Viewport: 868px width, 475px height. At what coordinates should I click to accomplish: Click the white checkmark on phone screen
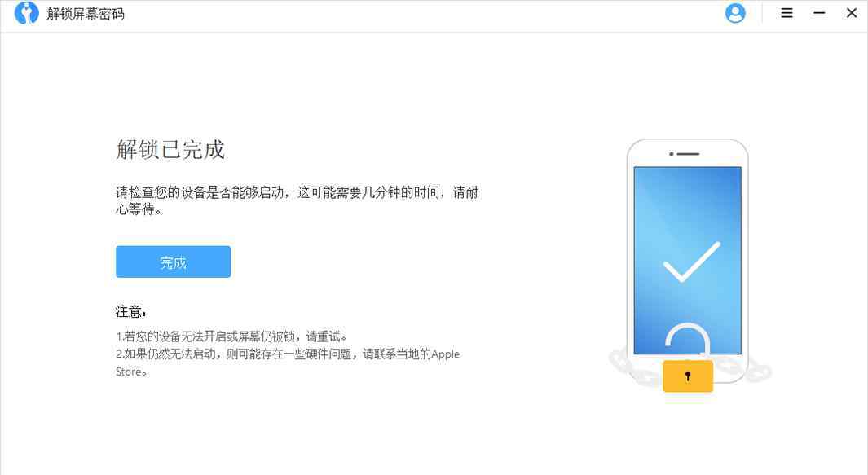point(691,262)
